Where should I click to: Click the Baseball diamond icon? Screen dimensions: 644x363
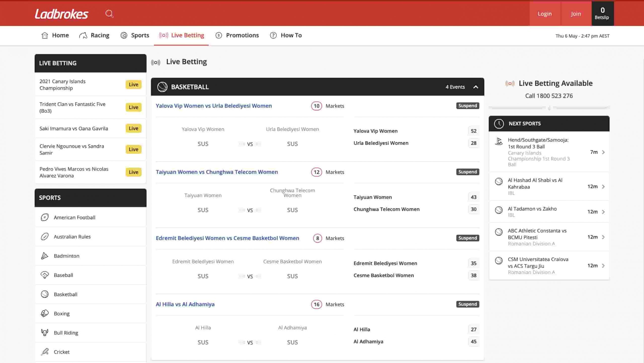(x=45, y=275)
